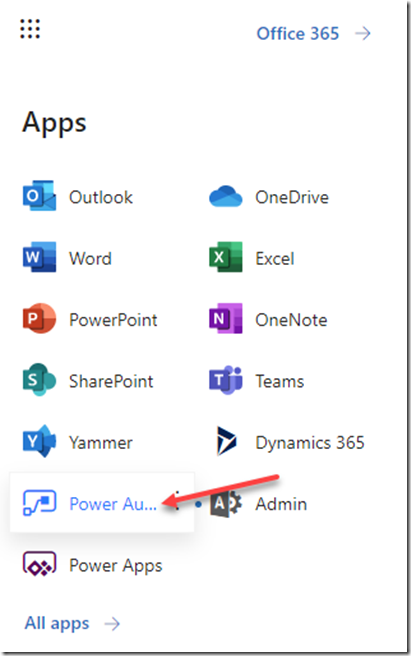The image size is (411, 656).
Task: Click the arrow beside Office 365
Action: point(362,33)
